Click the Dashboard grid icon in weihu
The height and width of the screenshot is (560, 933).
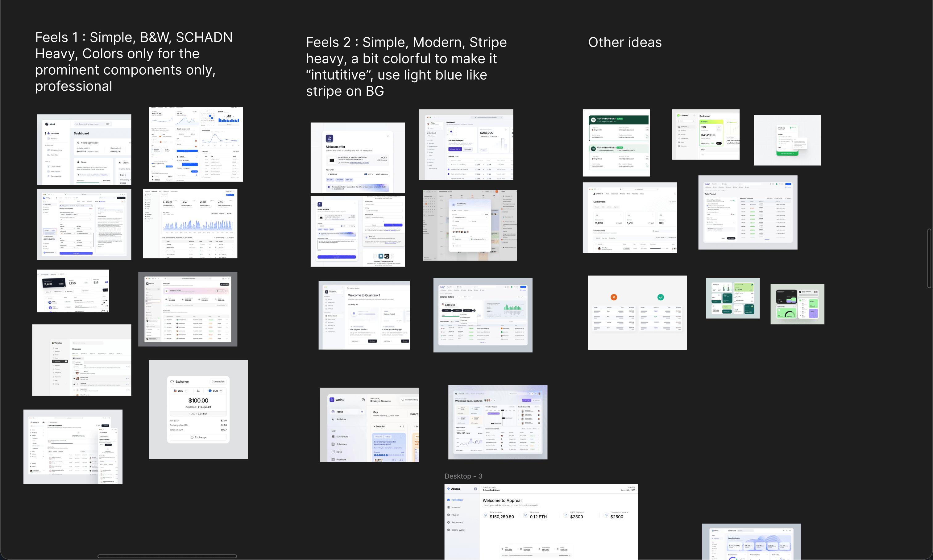coord(333,437)
